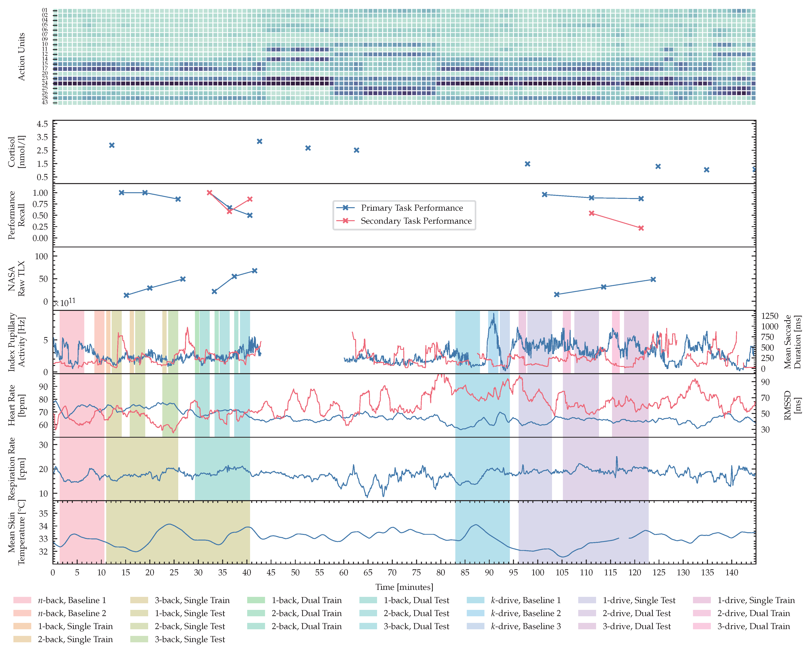Click the lowest red secondary performance marker
The height and width of the screenshot is (652, 812).
(x=641, y=228)
